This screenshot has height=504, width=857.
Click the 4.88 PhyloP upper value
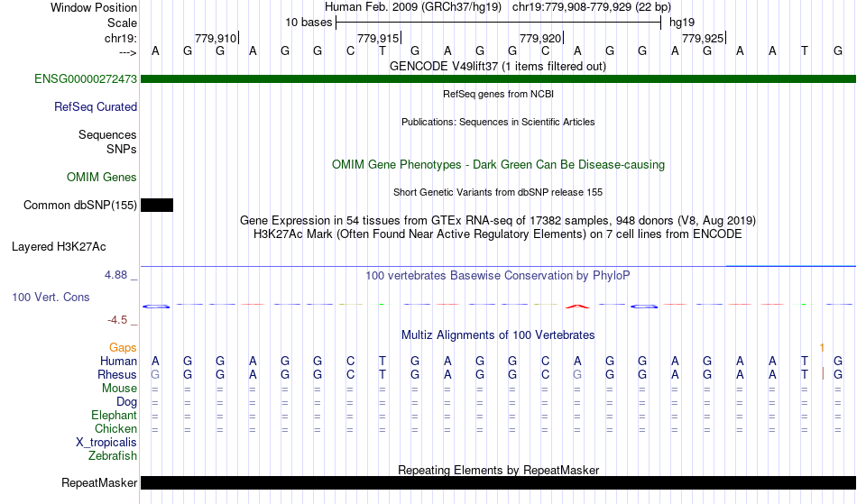coord(115,275)
